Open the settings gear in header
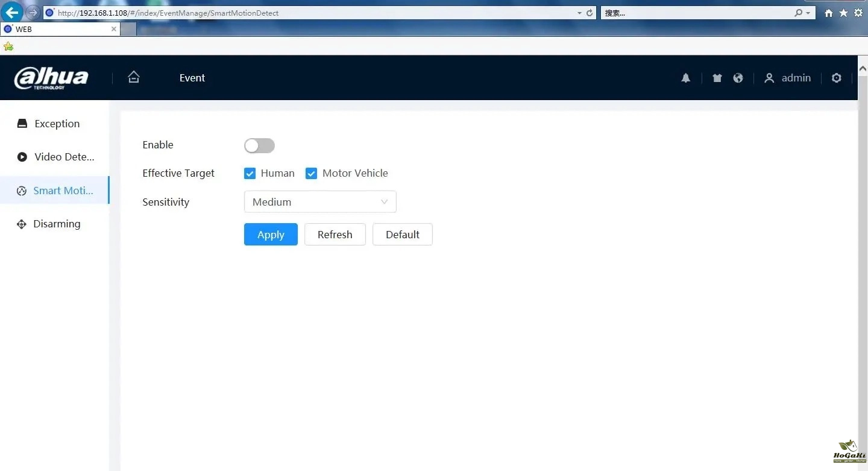The image size is (868, 471). pyautogui.click(x=836, y=78)
